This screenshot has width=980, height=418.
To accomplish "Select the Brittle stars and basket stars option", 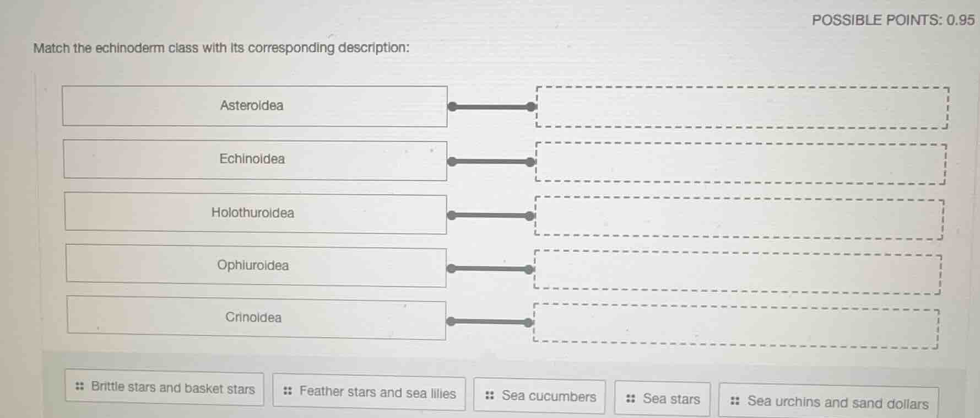I will coord(164,388).
